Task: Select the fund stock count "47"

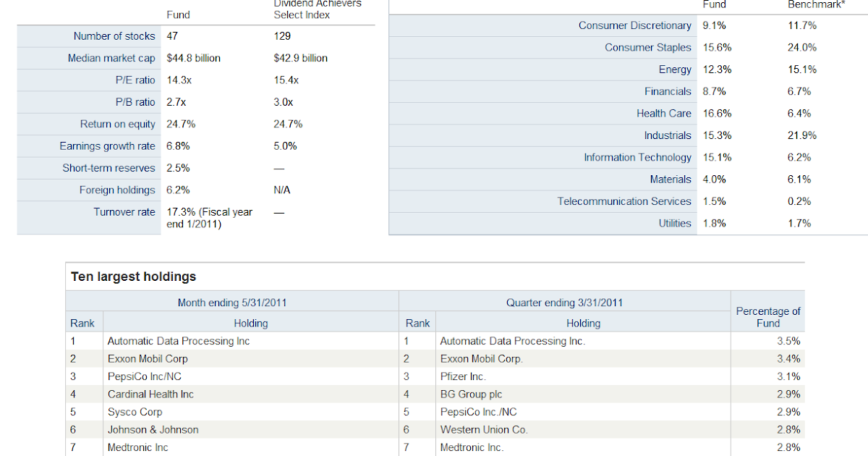Action: [172, 36]
